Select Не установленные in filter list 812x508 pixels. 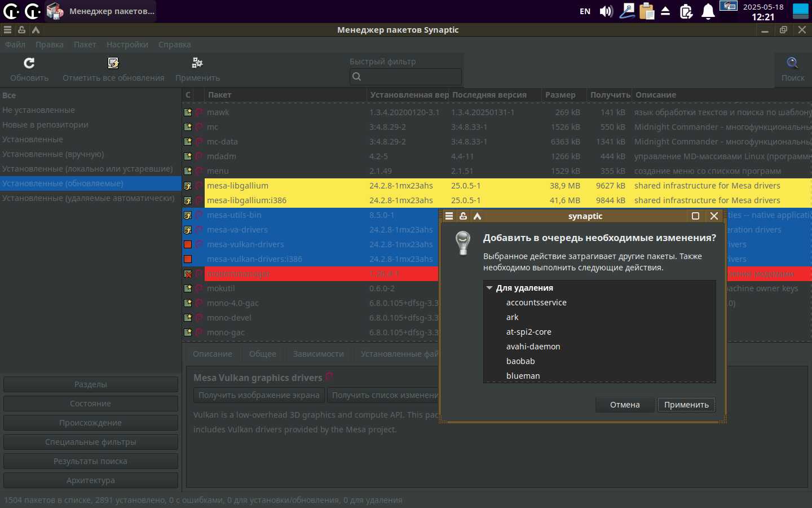point(90,110)
